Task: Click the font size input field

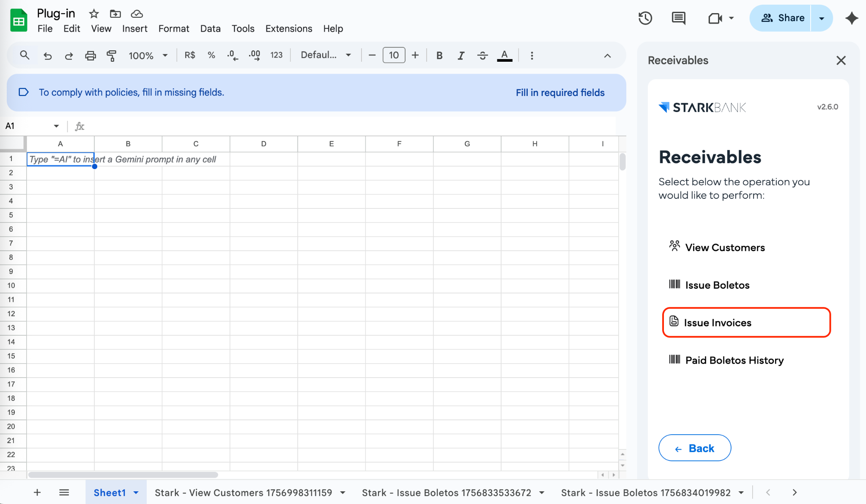Action: pyautogui.click(x=394, y=55)
